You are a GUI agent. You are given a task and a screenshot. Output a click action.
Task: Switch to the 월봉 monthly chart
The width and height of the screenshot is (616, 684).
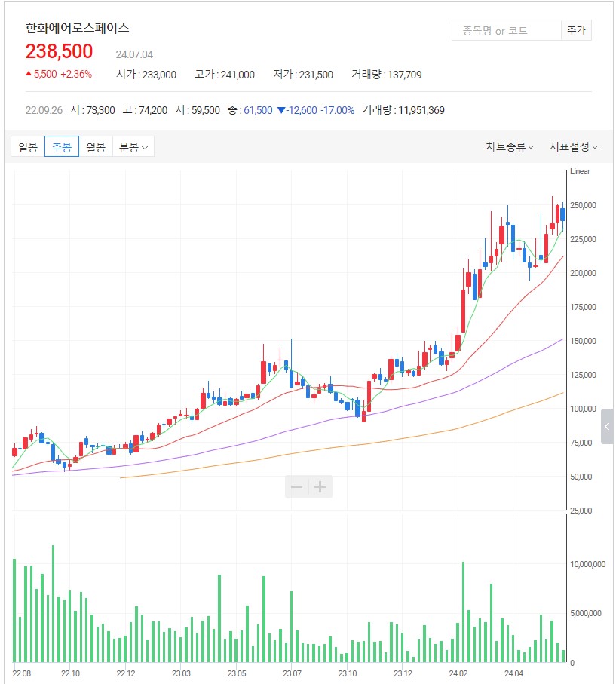(96, 147)
